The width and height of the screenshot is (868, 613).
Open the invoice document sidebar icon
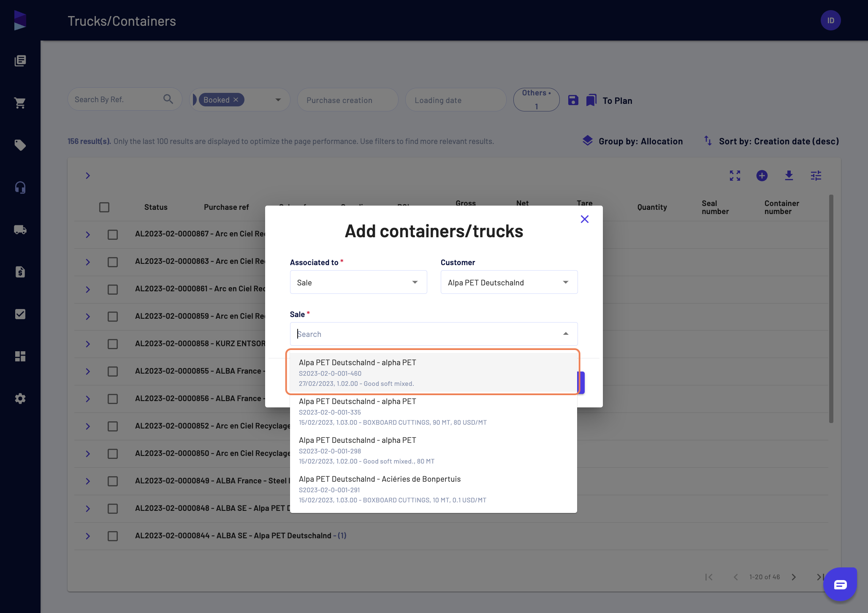pos(20,272)
